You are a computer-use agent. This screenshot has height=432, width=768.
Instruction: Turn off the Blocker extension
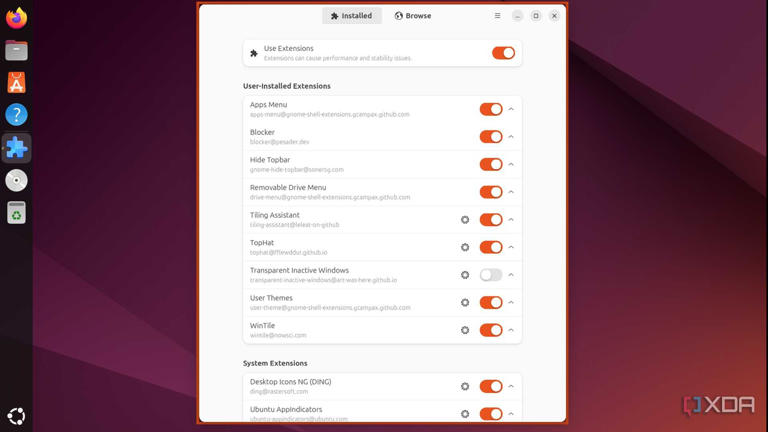(491, 137)
